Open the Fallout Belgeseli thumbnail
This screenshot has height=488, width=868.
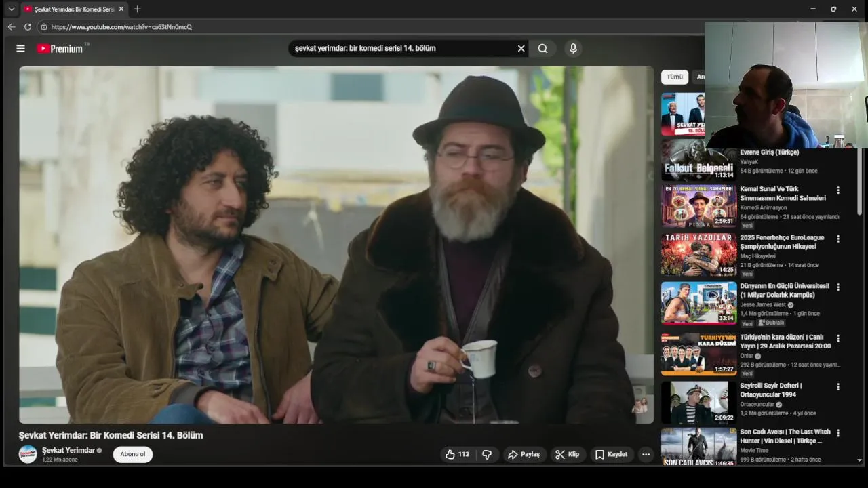(698, 160)
